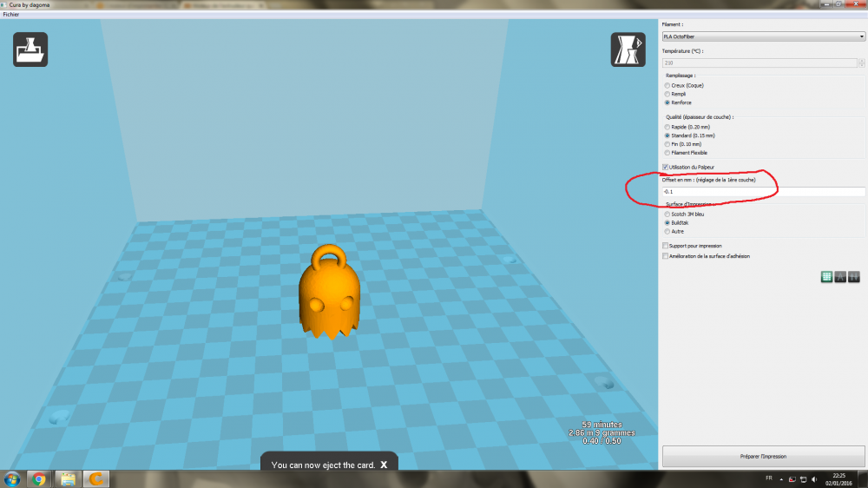
Task: Click the '59 minutes' print time text
Action: click(x=602, y=425)
